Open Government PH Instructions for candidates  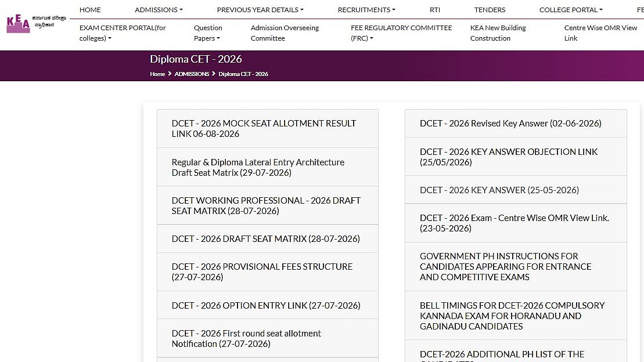(x=516, y=266)
